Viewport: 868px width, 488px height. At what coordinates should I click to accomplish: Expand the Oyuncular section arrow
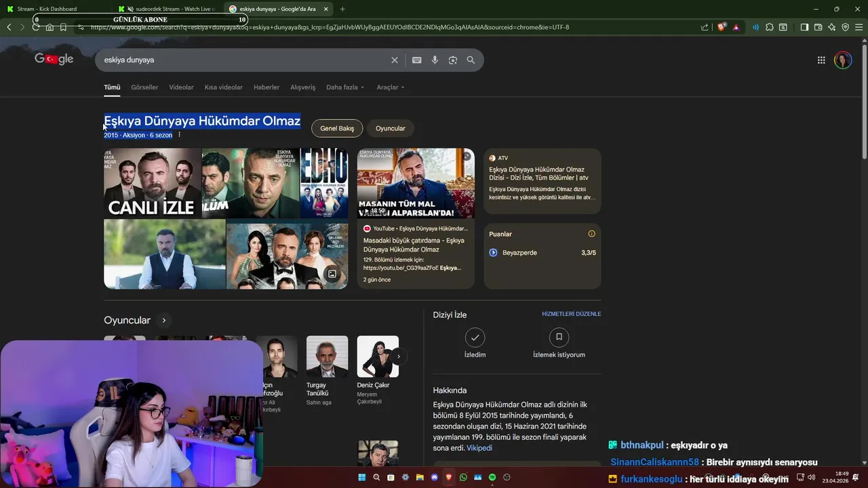(x=163, y=321)
